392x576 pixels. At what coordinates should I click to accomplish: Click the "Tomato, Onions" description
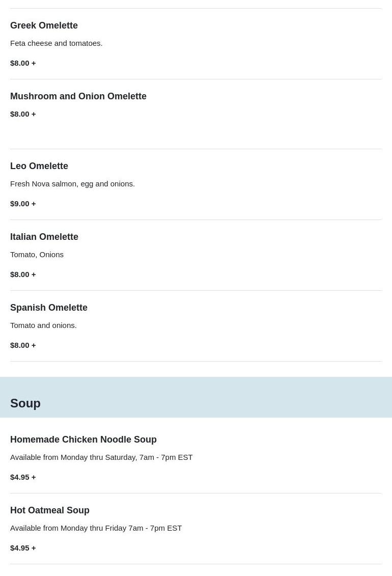pyautogui.click(x=37, y=255)
